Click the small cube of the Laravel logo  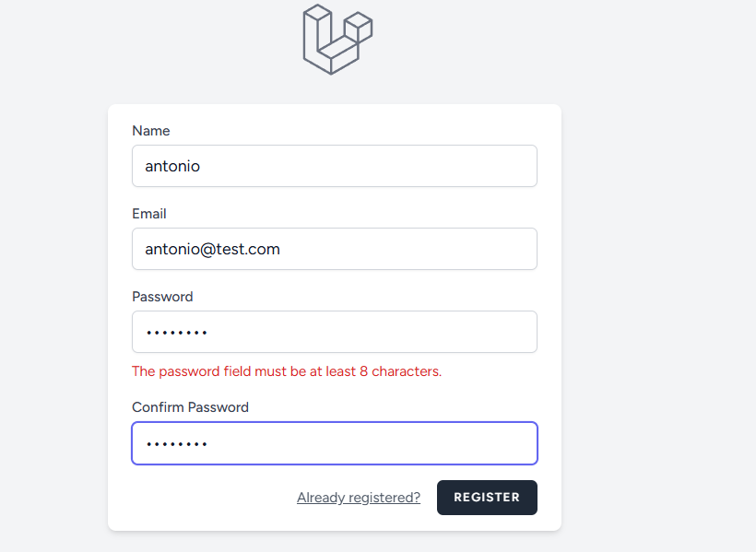point(359,28)
